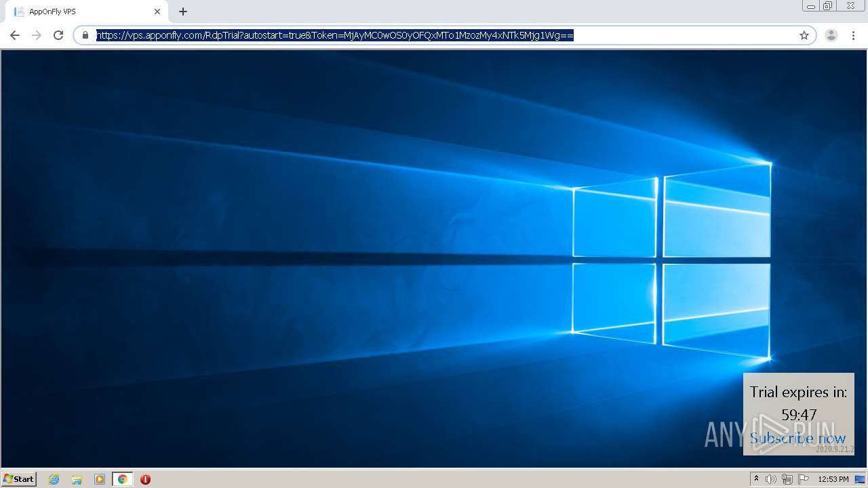Viewport: 868px width, 488px height.
Task: Bookmark this page with the star icon
Action: [x=804, y=35]
